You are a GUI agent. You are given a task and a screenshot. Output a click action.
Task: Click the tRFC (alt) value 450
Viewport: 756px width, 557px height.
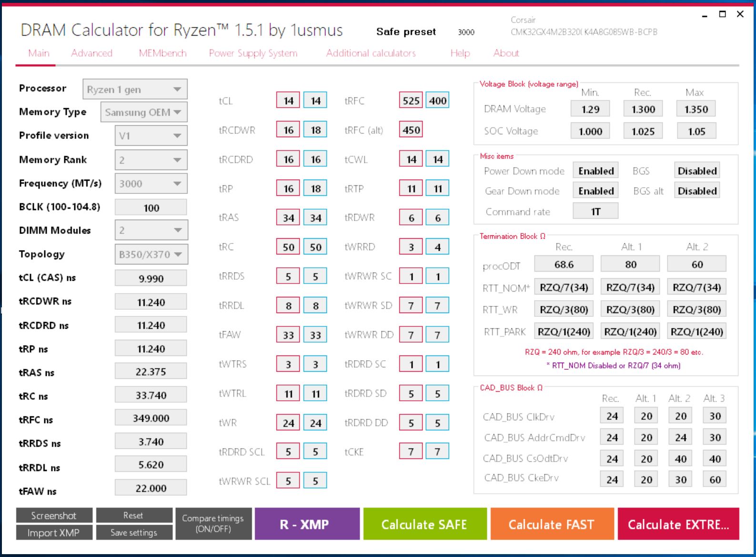click(411, 130)
